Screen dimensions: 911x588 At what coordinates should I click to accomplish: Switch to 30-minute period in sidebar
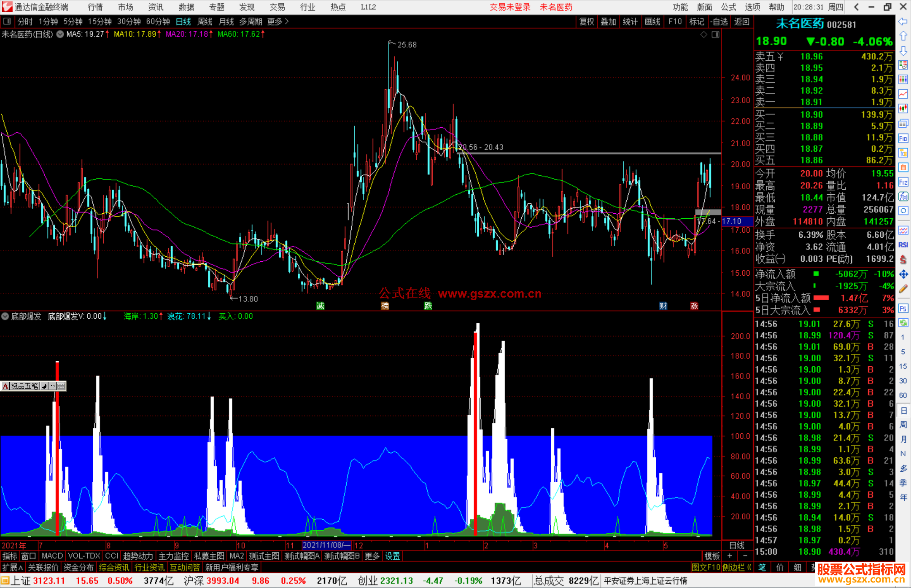tap(903, 381)
